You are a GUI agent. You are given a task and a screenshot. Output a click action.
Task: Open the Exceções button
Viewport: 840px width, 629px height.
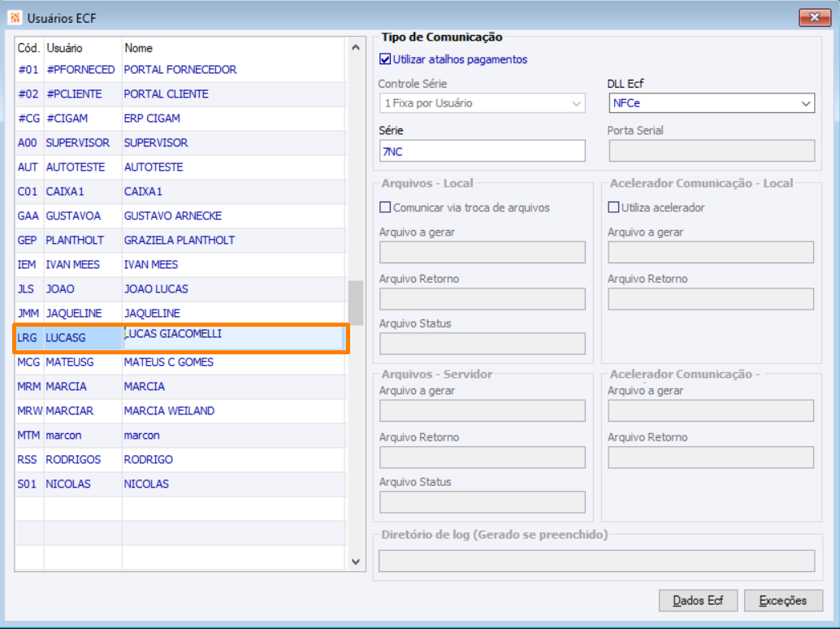click(x=783, y=601)
